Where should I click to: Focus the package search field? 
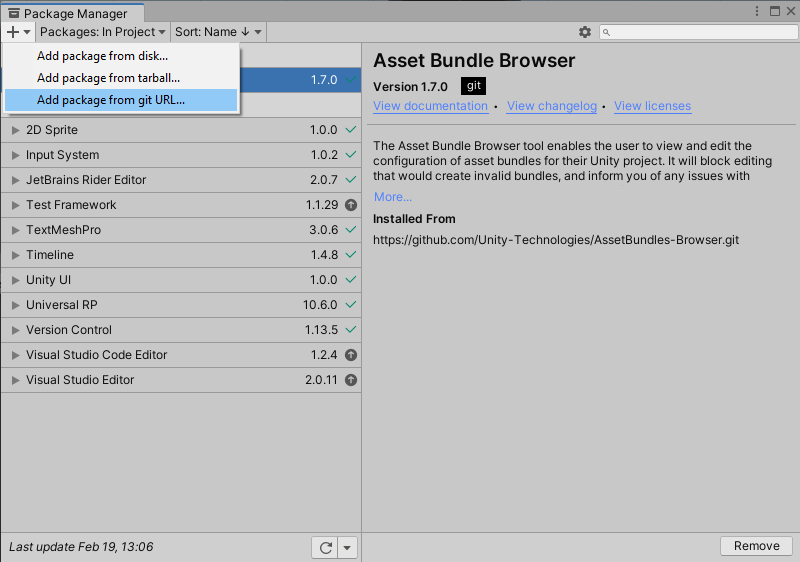698,32
